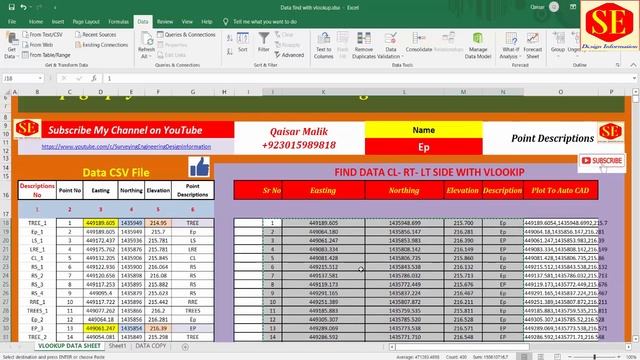The image size is (640, 360).
Task: Click the thumbs up like icon
Action: point(199,167)
